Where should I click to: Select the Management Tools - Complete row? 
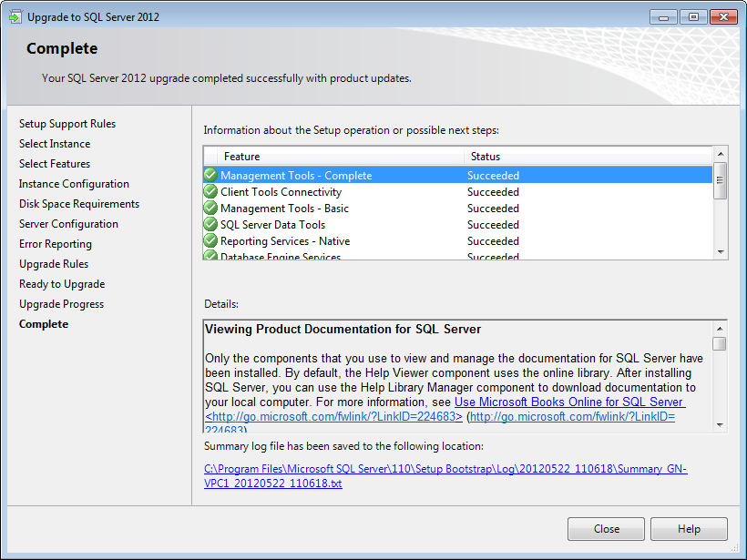pyautogui.click(x=458, y=175)
